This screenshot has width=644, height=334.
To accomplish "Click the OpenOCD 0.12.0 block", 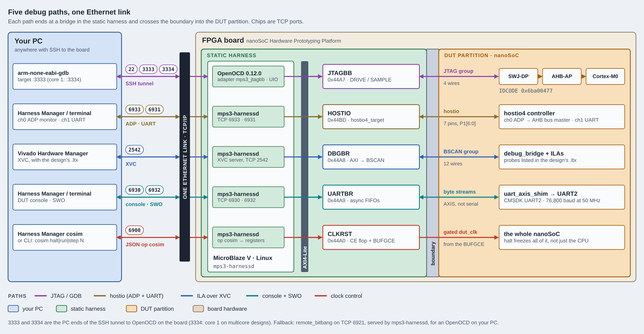I will (x=248, y=76).
